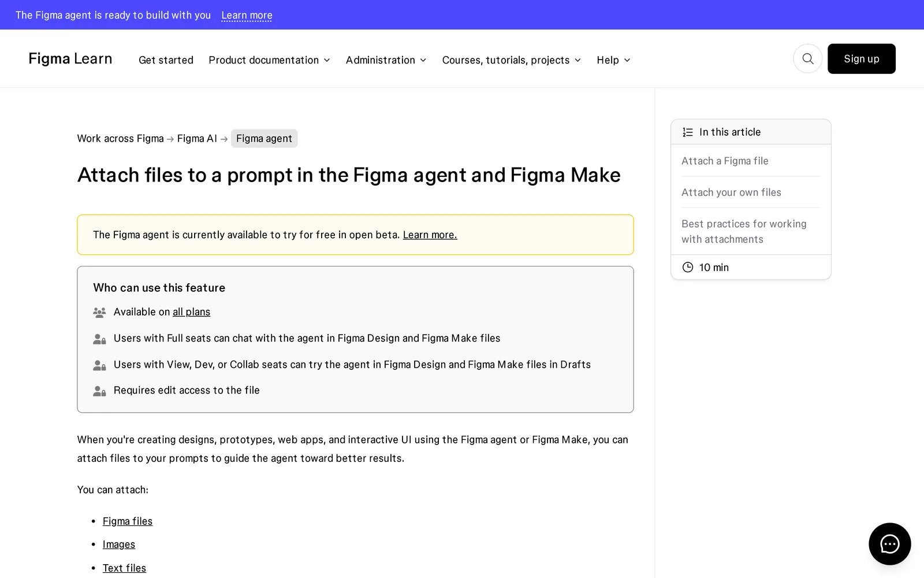Open the chat support bubble
Screen dimensions: 924x578
889,544
